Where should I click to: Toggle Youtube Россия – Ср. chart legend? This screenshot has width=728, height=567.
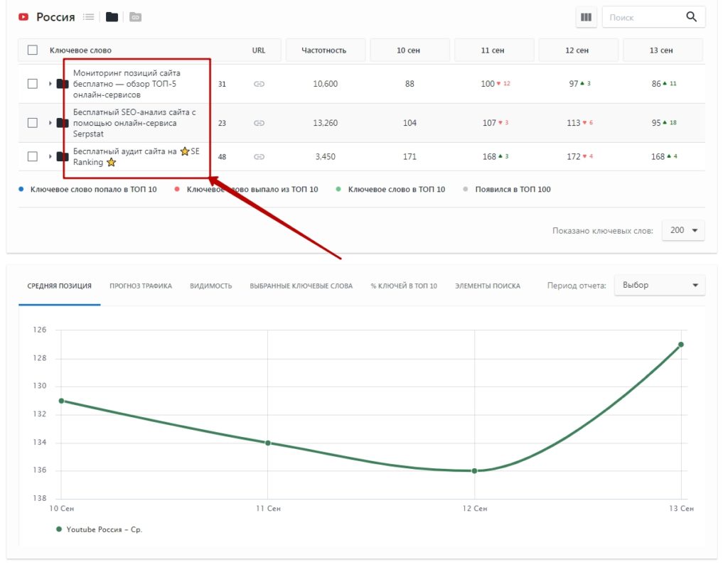[x=100, y=529]
